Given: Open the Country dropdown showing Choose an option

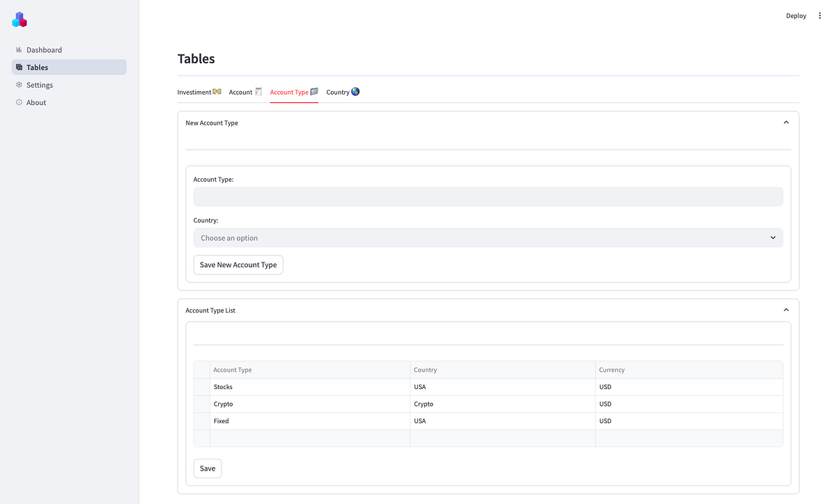Looking at the screenshot, I should coord(488,237).
